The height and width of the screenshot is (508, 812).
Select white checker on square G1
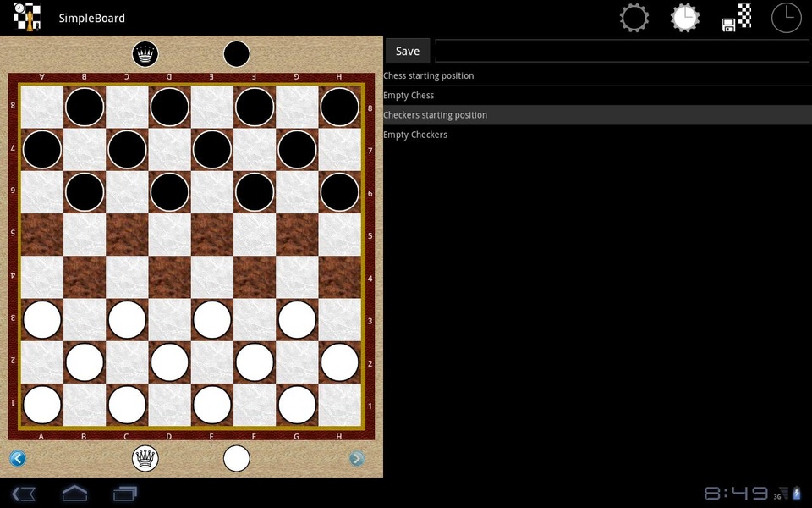point(297,405)
